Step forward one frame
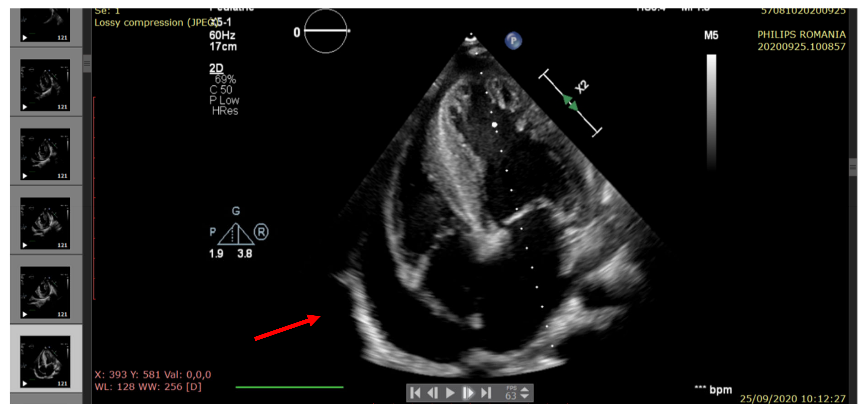 pos(468,393)
